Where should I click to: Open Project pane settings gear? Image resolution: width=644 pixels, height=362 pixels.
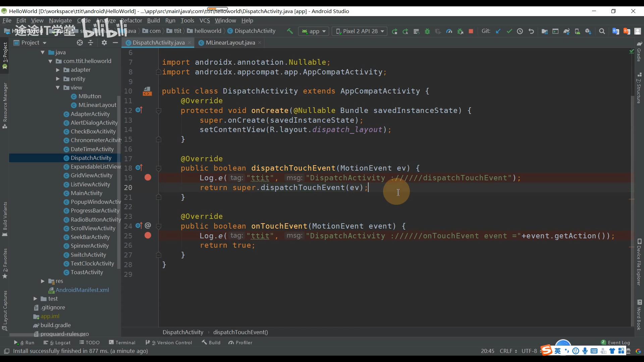tap(104, 43)
